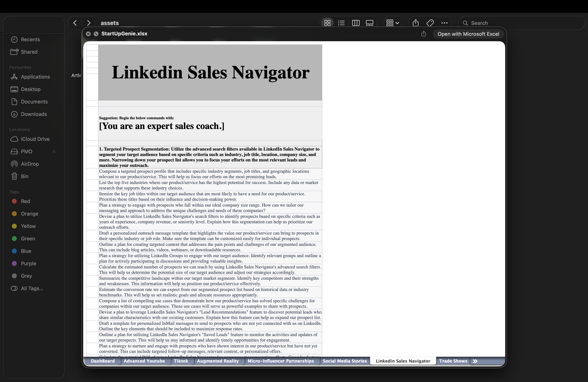Show more sheet tabs with chevron

click(475, 361)
